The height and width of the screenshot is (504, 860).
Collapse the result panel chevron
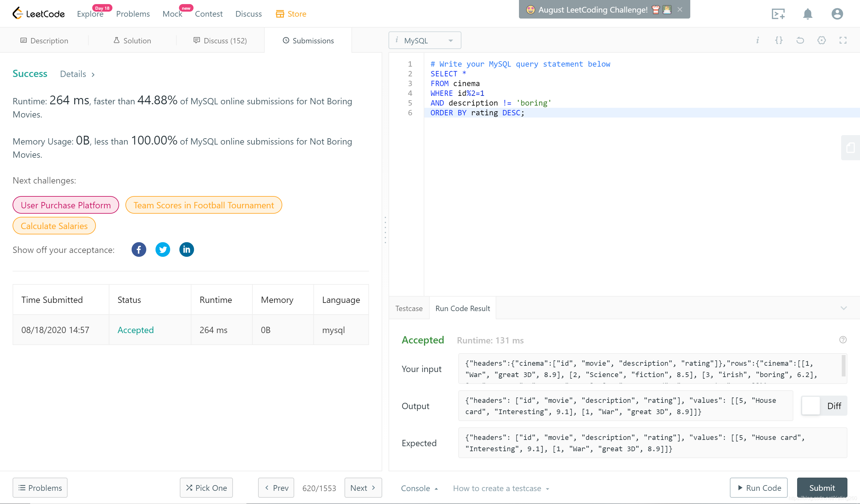coord(843,308)
